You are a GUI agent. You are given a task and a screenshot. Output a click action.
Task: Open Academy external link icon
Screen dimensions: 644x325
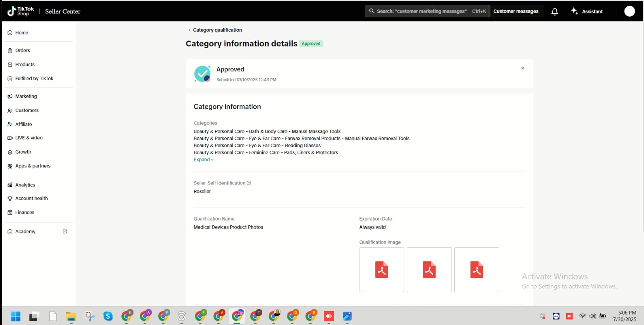click(65, 231)
